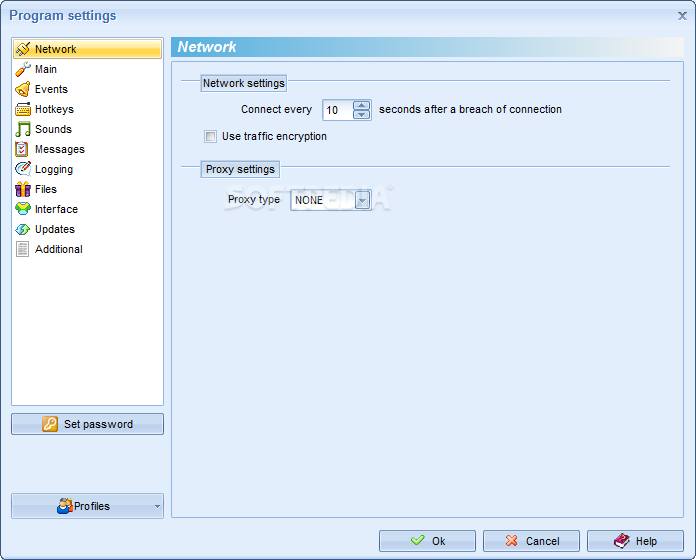Open the Events settings category

pos(87,89)
